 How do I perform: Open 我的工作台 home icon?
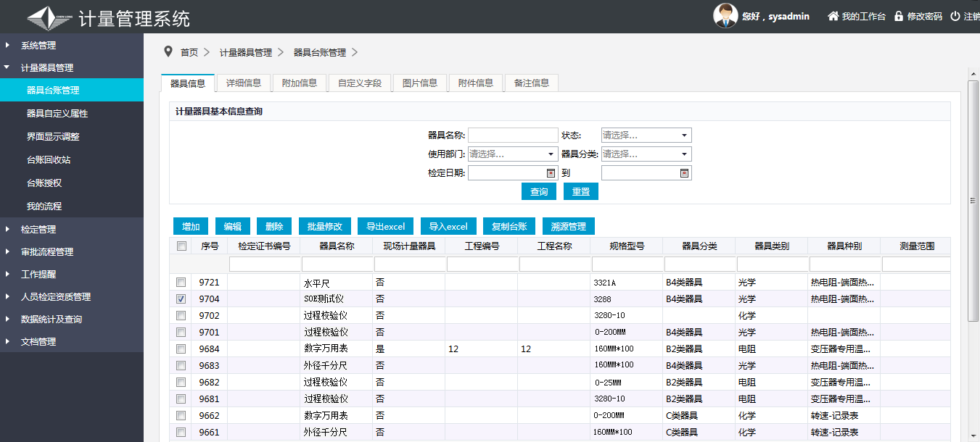(x=833, y=16)
